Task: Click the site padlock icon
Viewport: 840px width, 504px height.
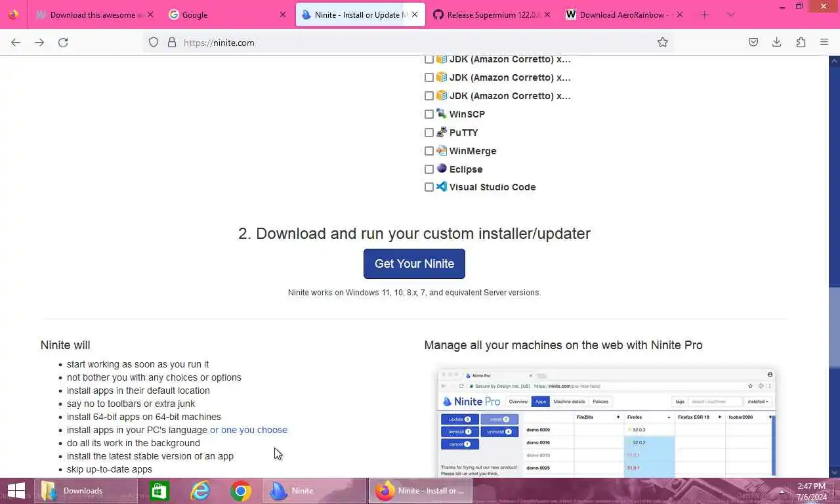Action: 172,42
